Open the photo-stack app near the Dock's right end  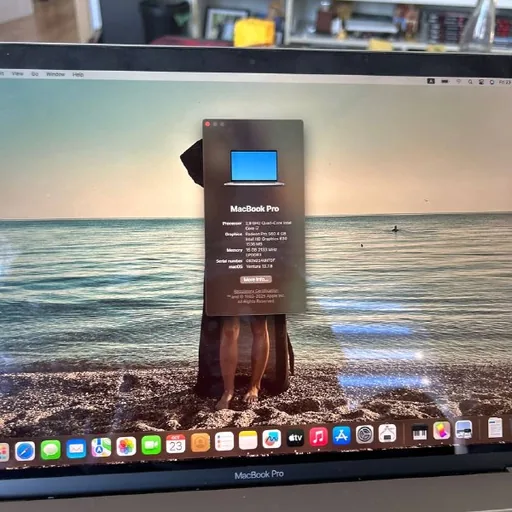click(464, 430)
